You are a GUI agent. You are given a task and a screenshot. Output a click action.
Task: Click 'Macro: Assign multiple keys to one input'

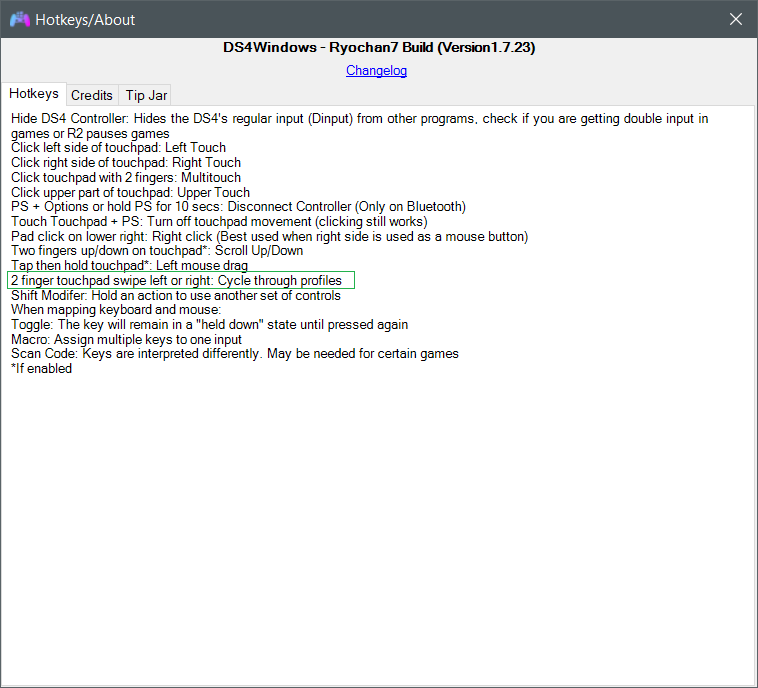pyautogui.click(x=126, y=339)
